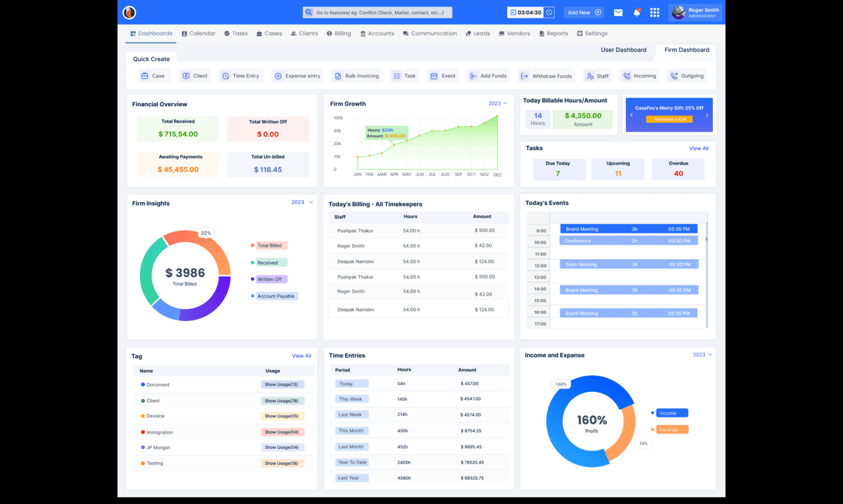The height and width of the screenshot is (504, 843).
Task: Click the Due Today tasks card
Action: pyautogui.click(x=559, y=169)
